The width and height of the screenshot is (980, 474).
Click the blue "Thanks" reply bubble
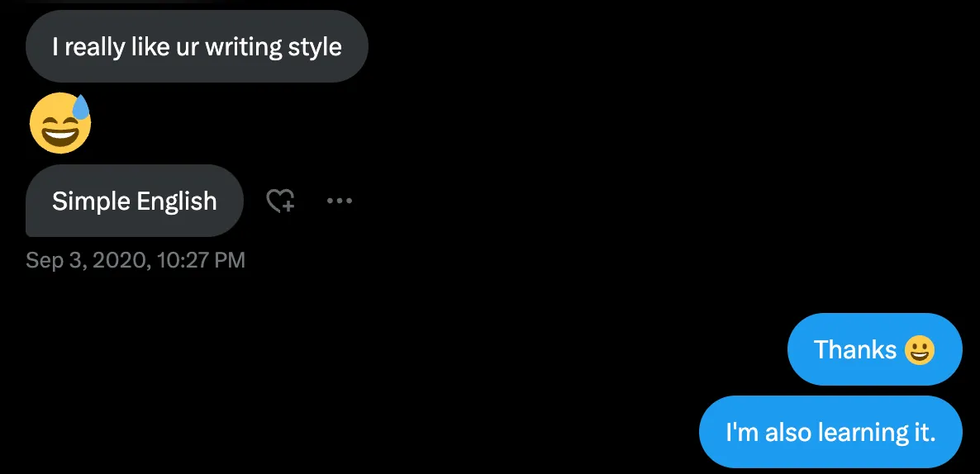coord(874,349)
